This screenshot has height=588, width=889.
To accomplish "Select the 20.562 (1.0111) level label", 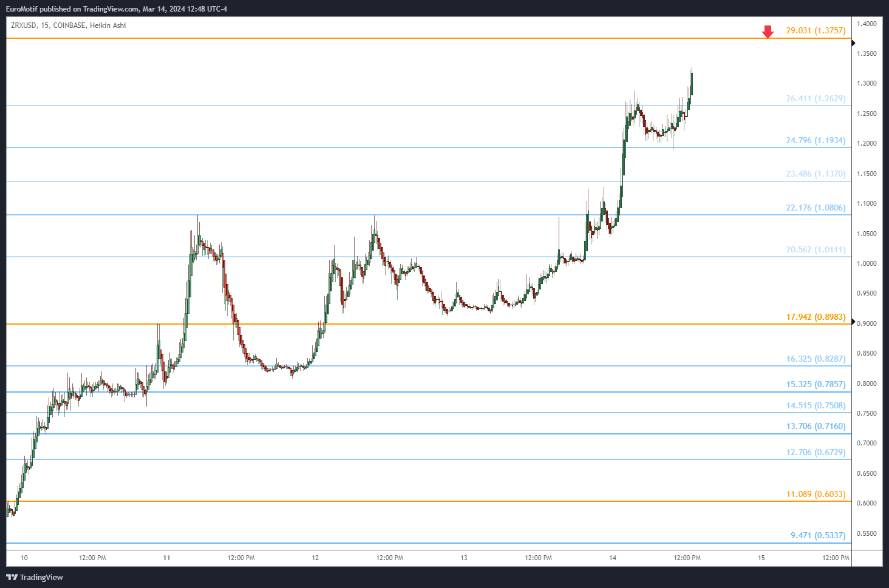I will click(816, 249).
